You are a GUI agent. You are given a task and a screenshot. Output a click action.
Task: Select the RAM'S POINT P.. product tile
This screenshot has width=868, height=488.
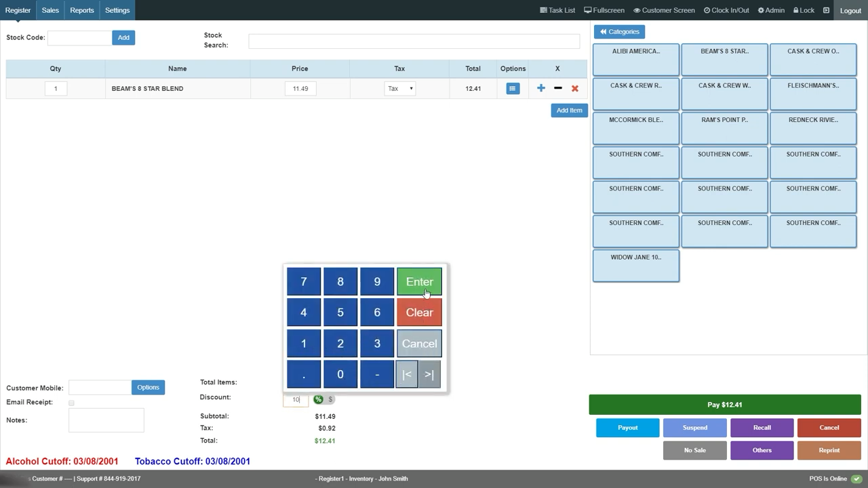pyautogui.click(x=724, y=128)
